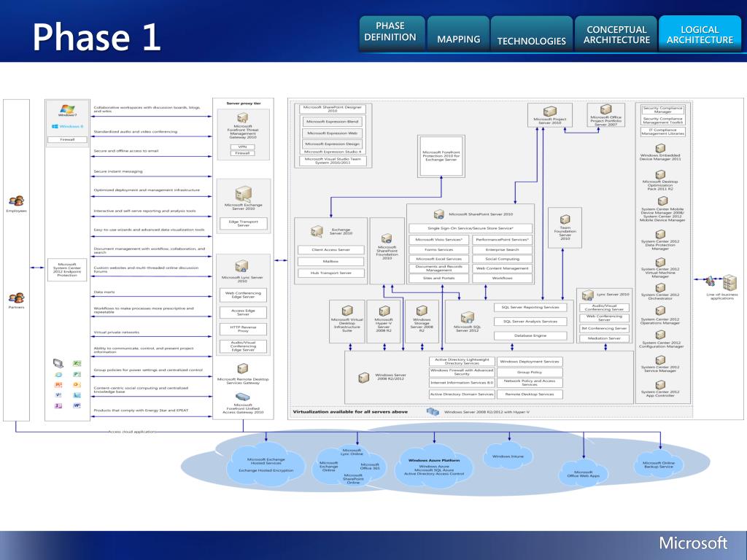Click the SharePoint Server 2010 icon
747x560 pixels.
tap(438, 214)
